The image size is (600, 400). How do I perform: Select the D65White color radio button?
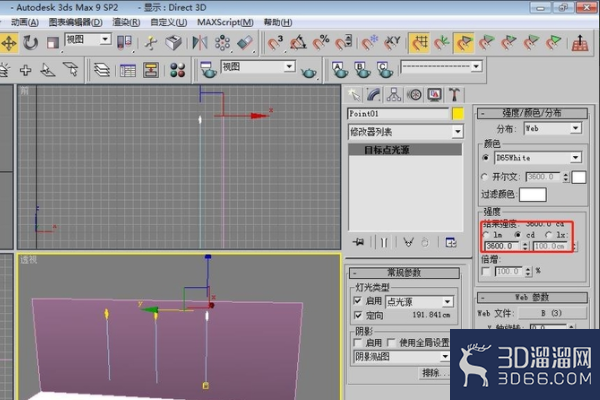point(486,157)
